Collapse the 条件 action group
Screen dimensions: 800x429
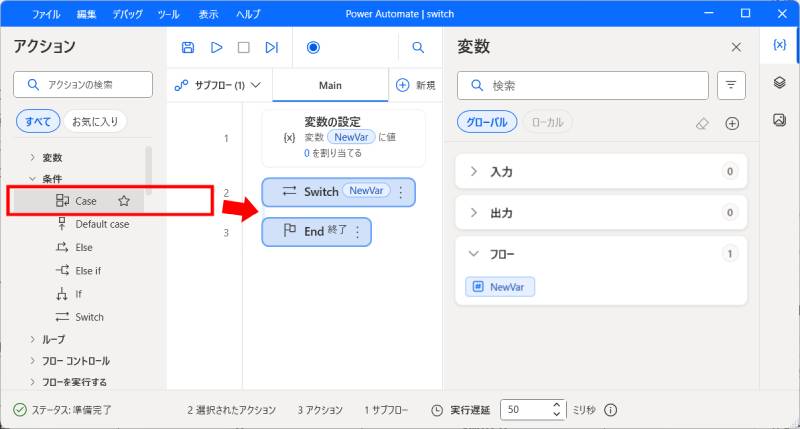pos(32,179)
